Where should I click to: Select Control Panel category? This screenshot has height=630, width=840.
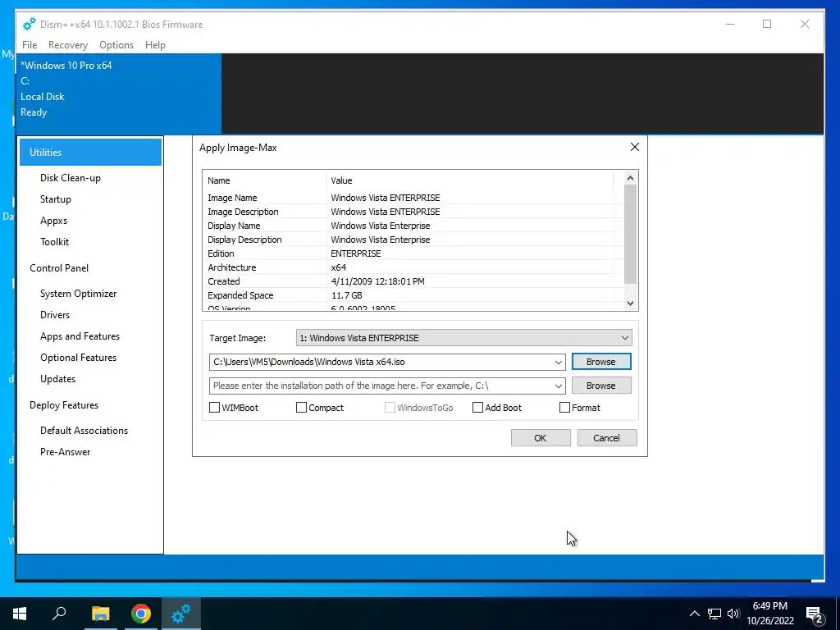tap(59, 268)
